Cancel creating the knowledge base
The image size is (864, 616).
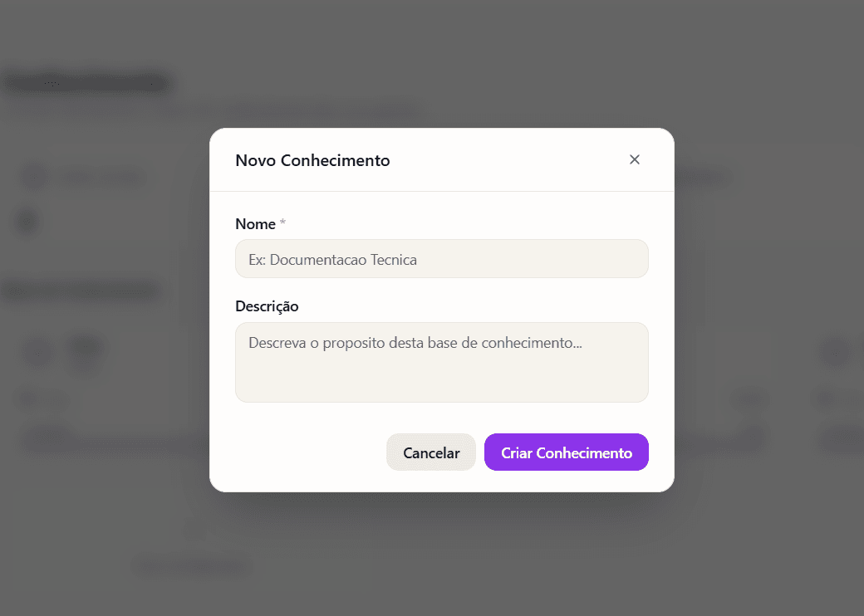[431, 452]
